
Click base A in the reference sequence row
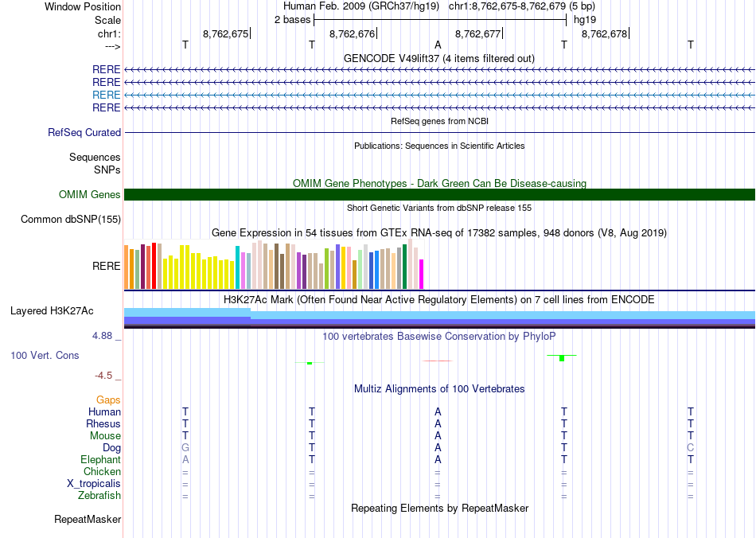coord(438,45)
